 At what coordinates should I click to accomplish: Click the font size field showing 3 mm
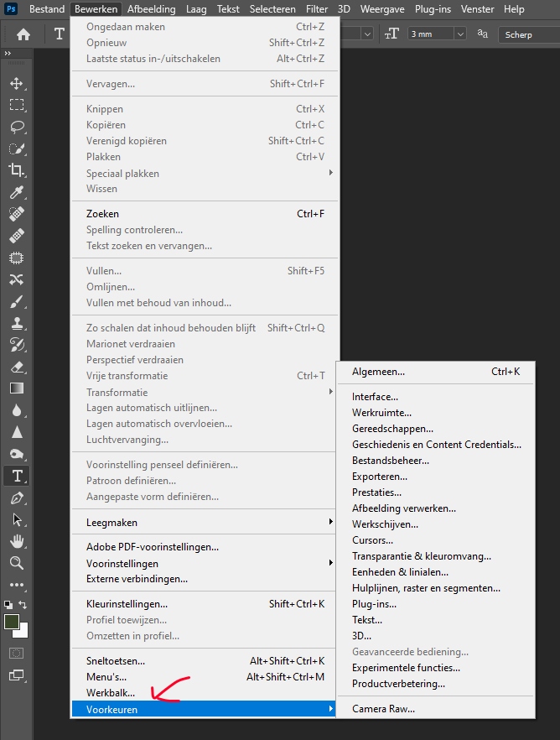pyautogui.click(x=431, y=34)
